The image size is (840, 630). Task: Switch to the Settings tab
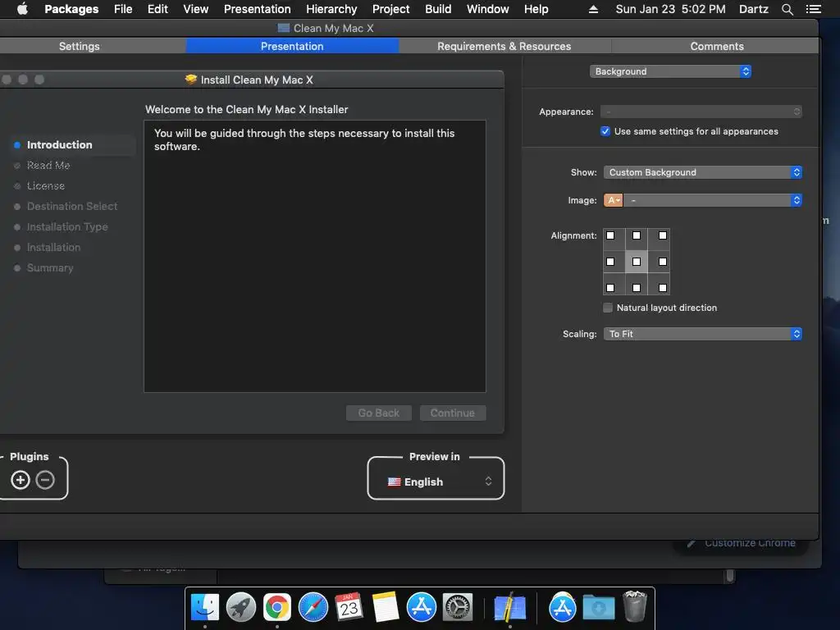point(80,46)
